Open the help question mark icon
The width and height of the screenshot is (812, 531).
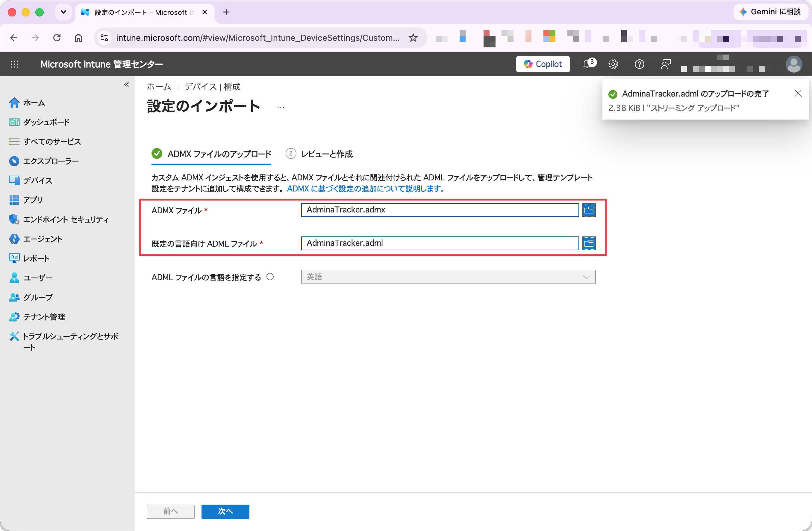point(639,64)
